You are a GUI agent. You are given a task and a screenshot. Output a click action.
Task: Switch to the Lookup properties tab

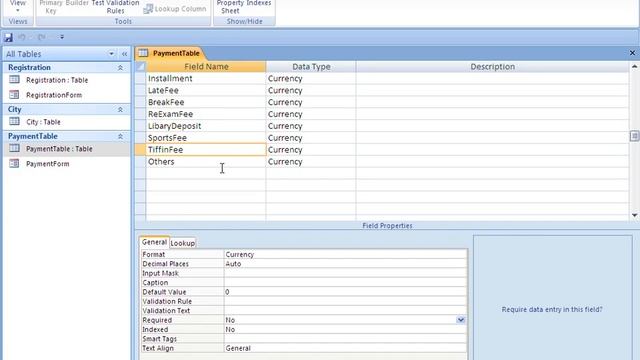(182, 243)
